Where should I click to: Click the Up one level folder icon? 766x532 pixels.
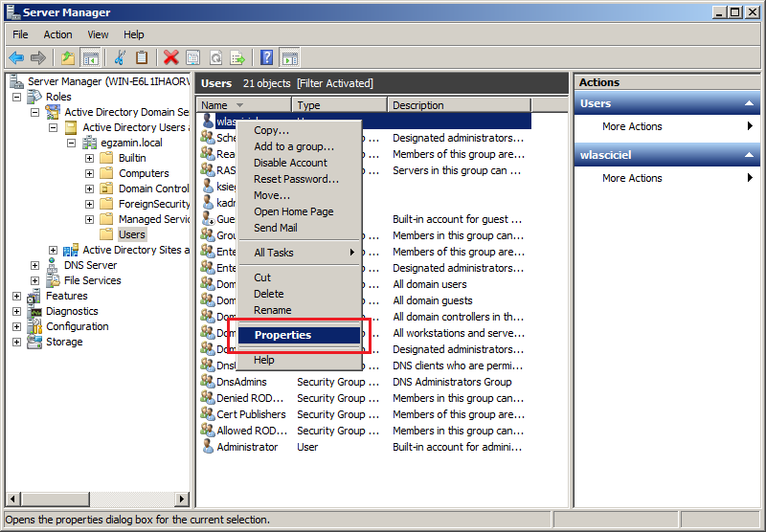point(68,58)
